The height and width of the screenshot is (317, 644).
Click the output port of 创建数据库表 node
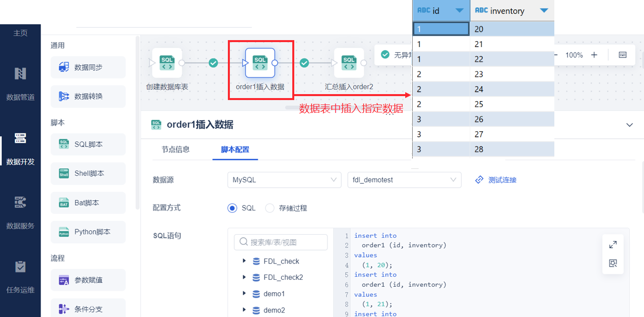coord(182,63)
